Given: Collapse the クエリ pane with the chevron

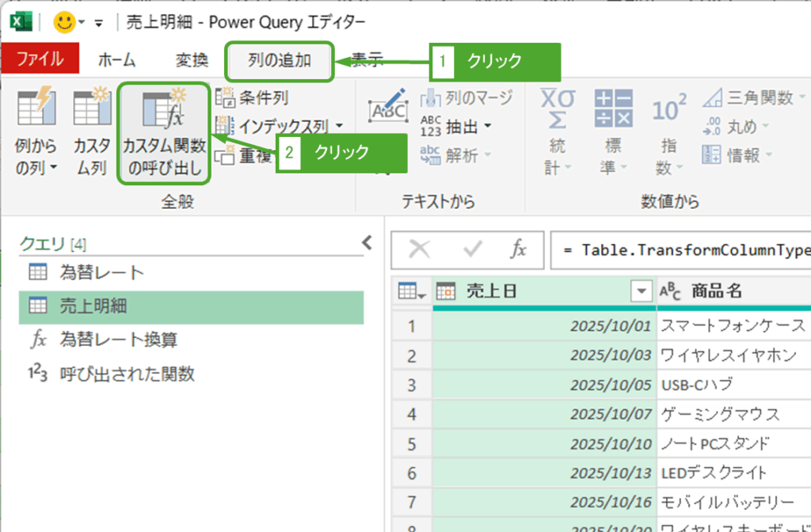Looking at the screenshot, I should coord(367,243).
